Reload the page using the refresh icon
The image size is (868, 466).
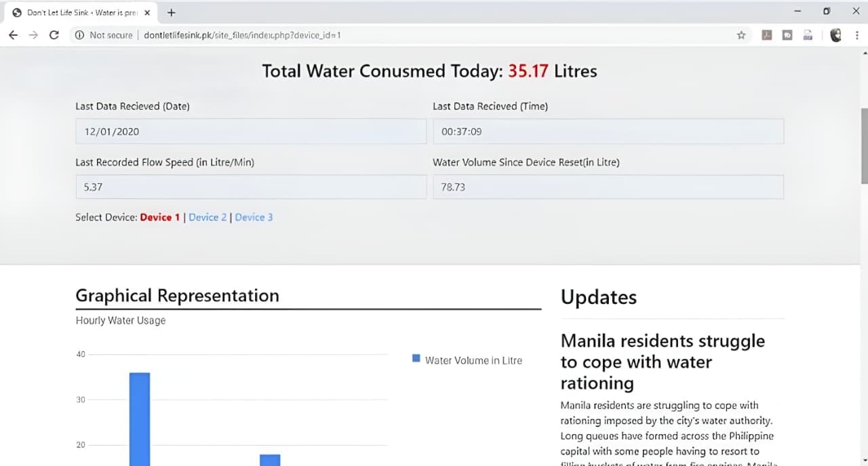tap(54, 35)
